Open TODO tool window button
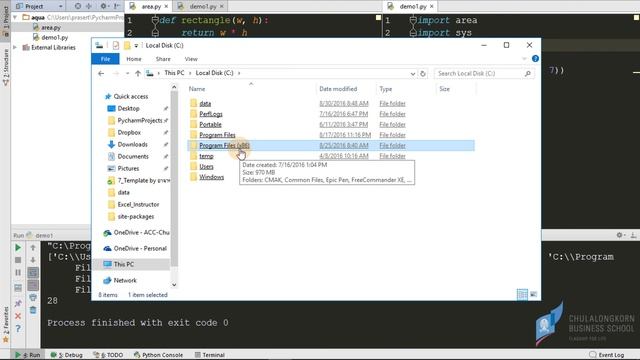The height and width of the screenshot is (360, 640). click(108, 355)
